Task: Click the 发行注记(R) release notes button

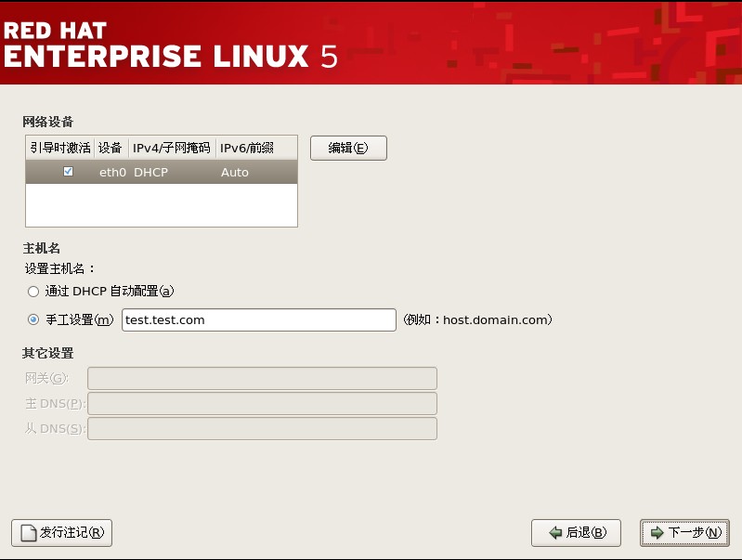Action: pos(61,533)
